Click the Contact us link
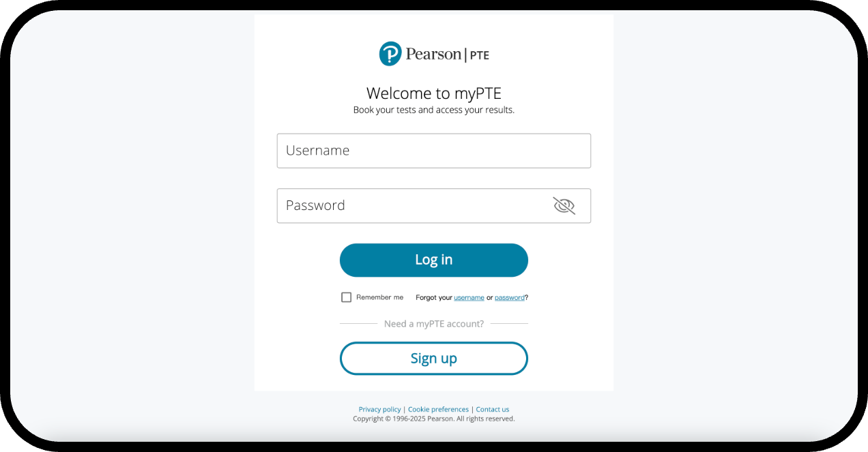Screen dimensions: 868x452 click(492, 409)
